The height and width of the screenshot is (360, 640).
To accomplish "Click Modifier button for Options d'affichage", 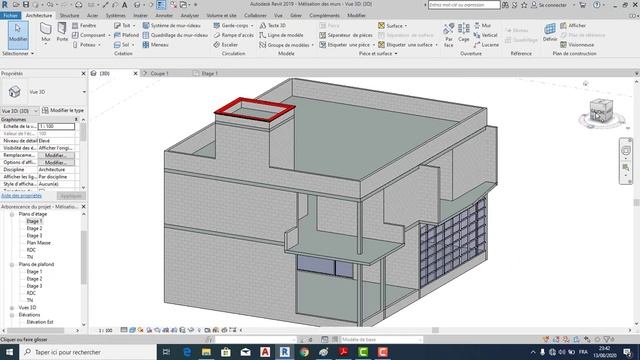I will point(56,162).
